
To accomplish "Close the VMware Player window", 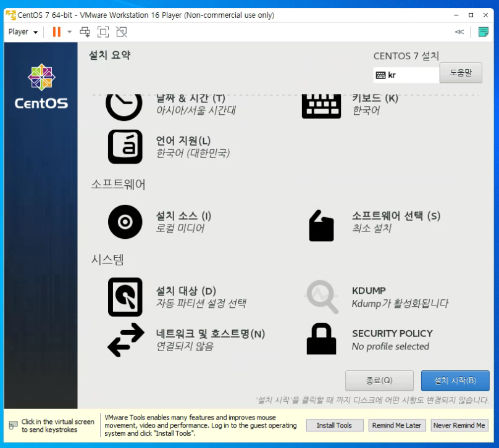I will [485, 15].
